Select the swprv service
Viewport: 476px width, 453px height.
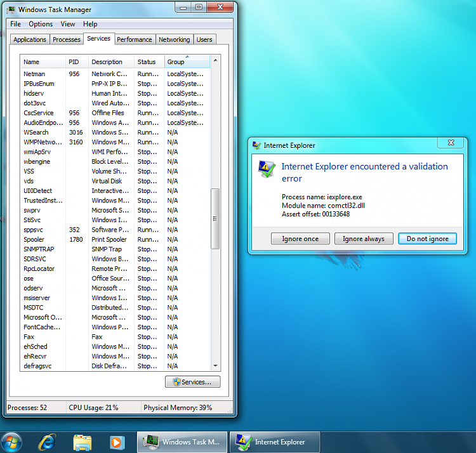click(x=116, y=210)
